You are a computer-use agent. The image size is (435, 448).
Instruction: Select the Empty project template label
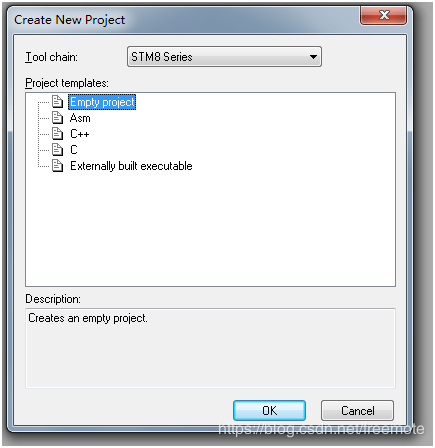point(102,102)
